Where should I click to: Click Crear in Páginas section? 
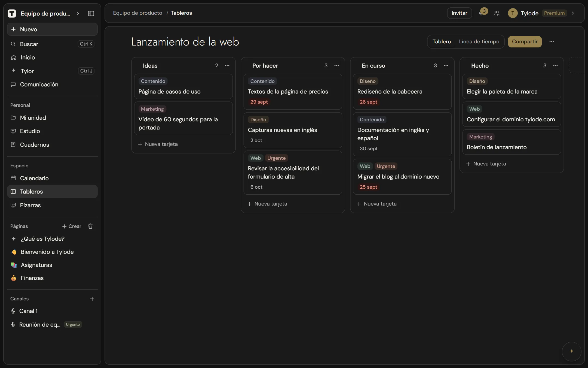coord(72,226)
